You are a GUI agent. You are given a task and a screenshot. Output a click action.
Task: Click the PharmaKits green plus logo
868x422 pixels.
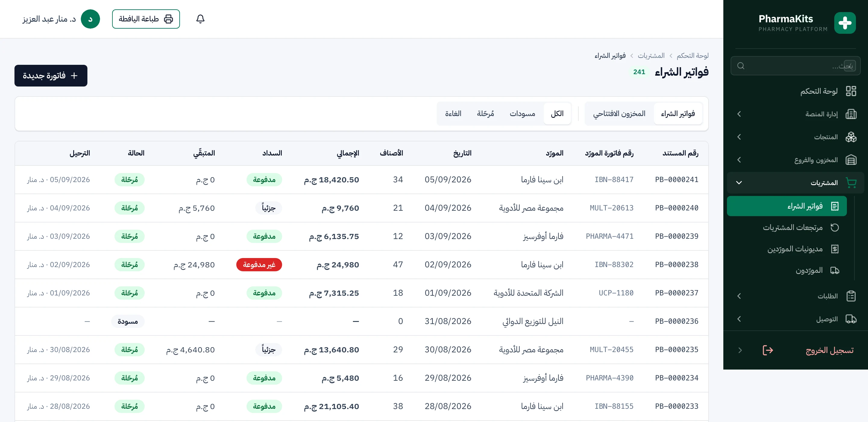[x=845, y=23]
